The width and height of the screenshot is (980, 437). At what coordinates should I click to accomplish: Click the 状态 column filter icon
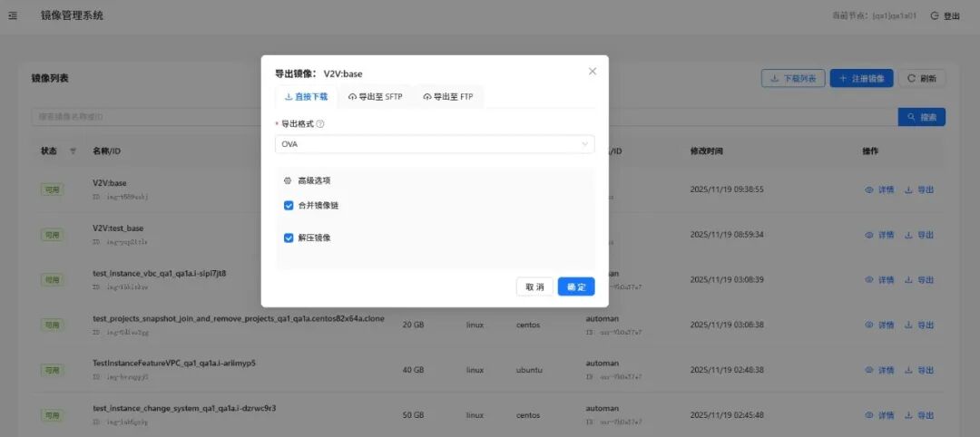point(73,151)
